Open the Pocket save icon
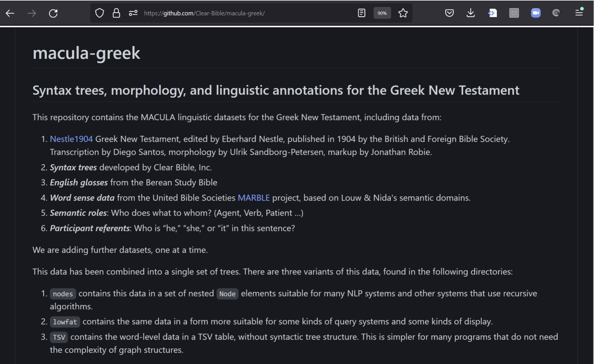594x364 pixels. pyautogui.click(x=449, y=13)
